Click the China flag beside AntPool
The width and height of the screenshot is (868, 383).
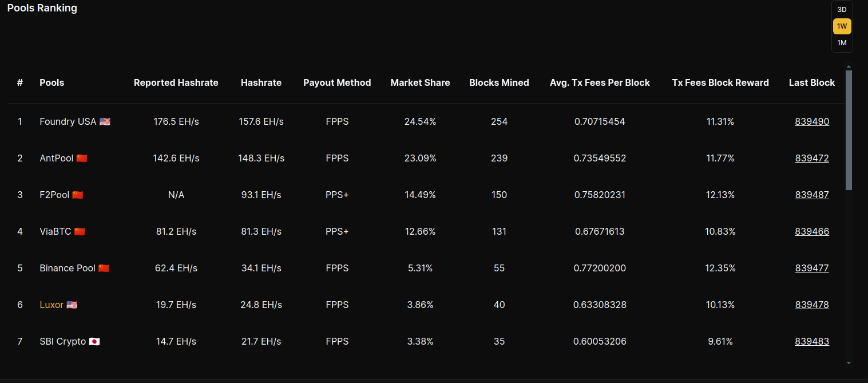[82, 158]
